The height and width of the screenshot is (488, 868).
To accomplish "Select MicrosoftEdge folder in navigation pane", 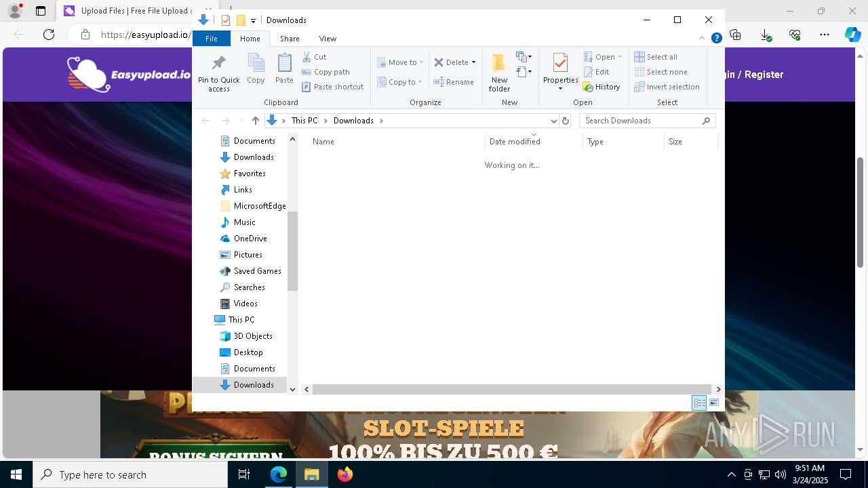I will tap(253, 206).
